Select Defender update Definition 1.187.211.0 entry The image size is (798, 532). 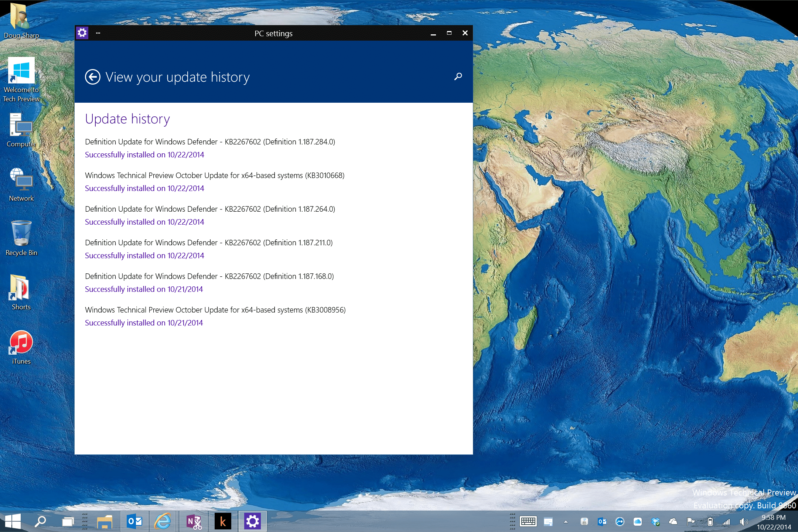(x=209, y=243)
